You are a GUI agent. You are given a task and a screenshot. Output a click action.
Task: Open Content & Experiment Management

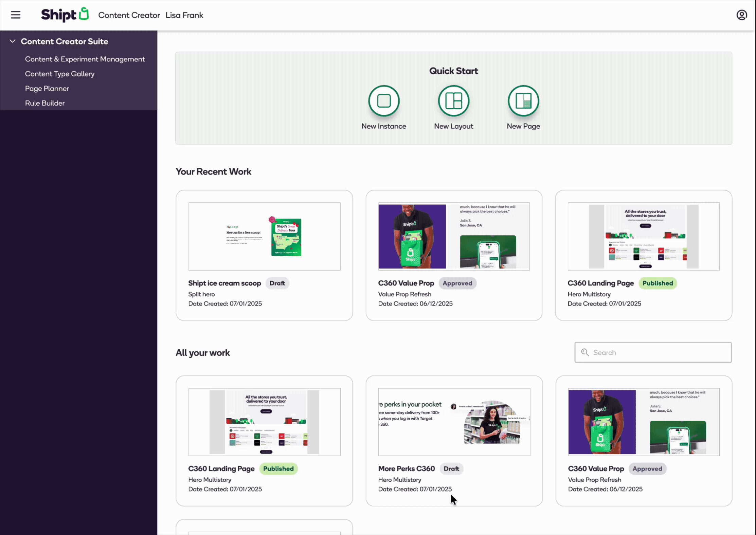tap(85, 59)
